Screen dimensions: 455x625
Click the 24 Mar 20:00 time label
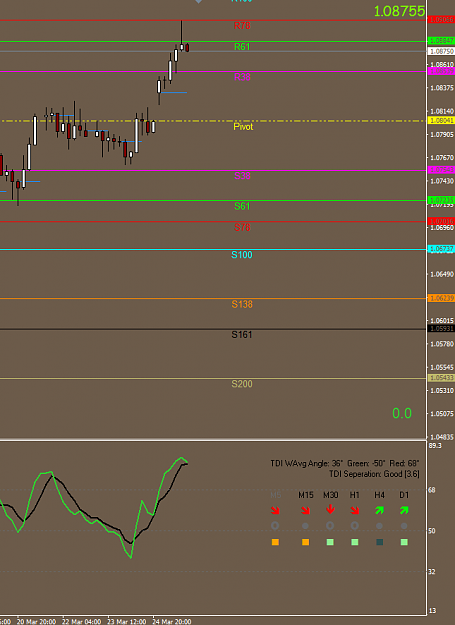pyautogui.click(x=172, y=622)
